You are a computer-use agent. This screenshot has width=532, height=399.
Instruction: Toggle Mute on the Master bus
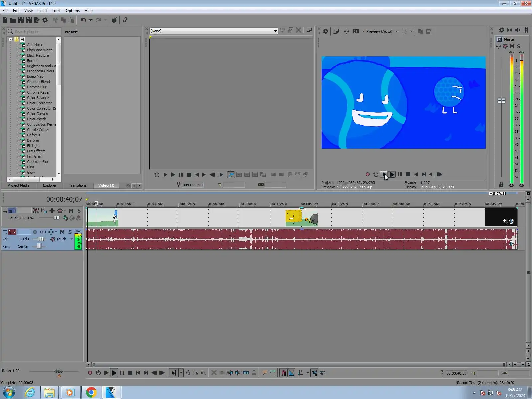[512, 46]
